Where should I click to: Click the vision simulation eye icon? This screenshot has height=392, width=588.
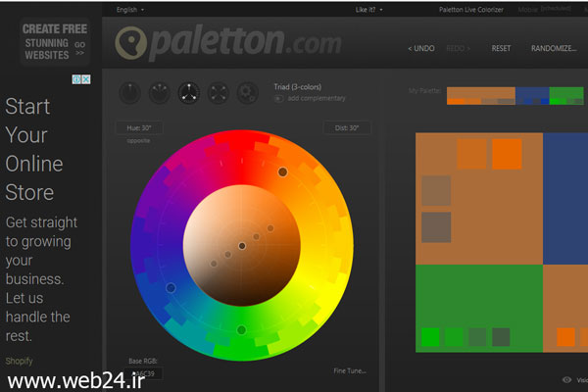coord(567,380)
